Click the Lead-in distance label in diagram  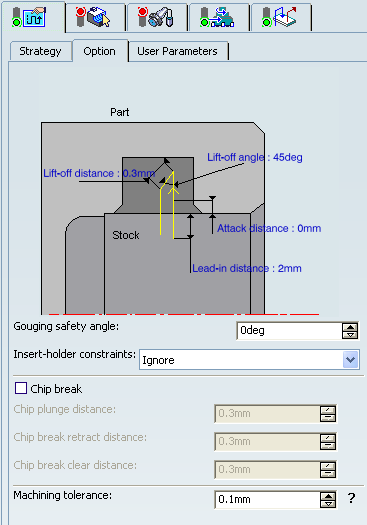[x=247, y=269]
